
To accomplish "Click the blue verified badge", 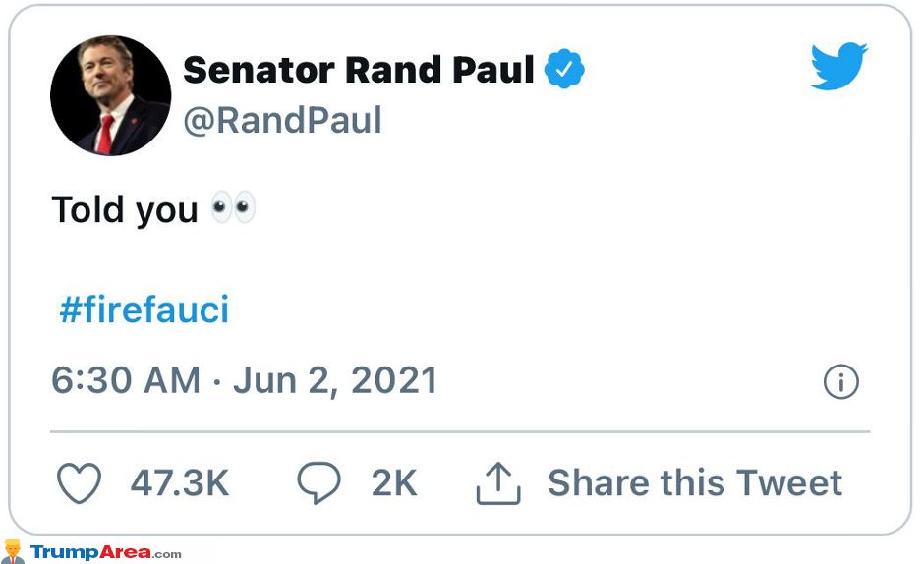I will pyautogui.click(x=564, y=69).
